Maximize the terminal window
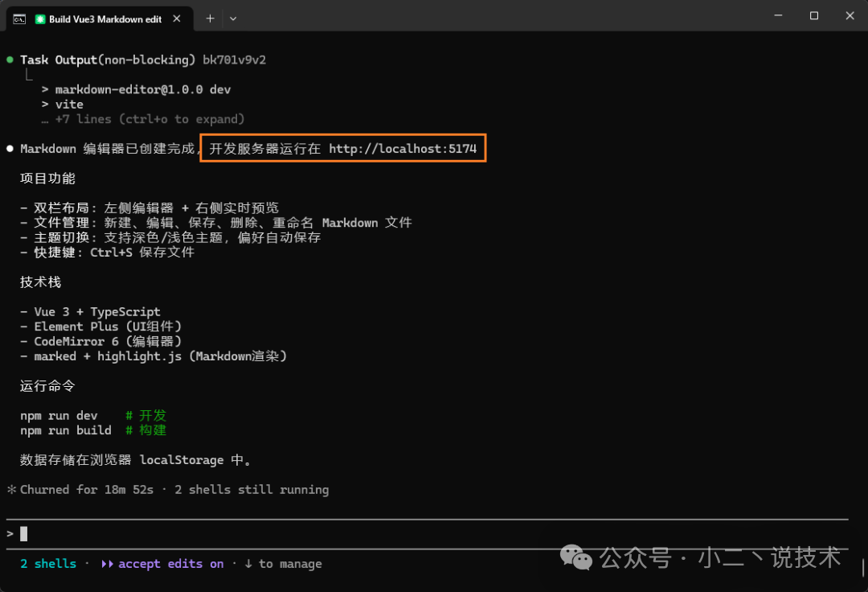868x592 pixels. tap(813, 15)
